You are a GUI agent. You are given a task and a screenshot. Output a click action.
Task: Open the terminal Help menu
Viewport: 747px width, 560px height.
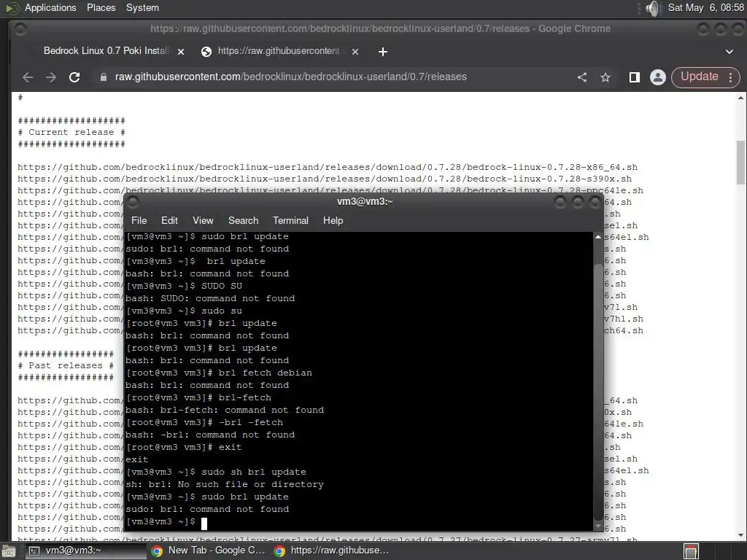(333, 220)
